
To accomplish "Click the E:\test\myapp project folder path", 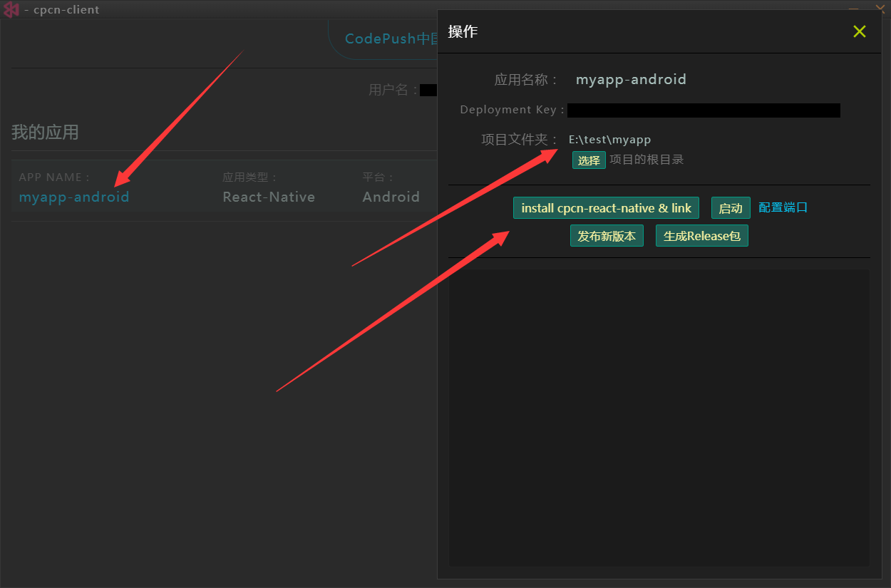I will pos(609,140).
